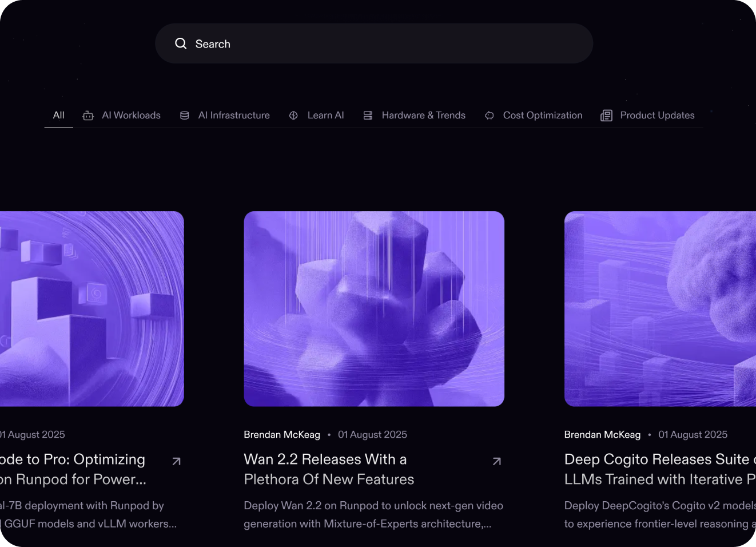Click the arrow icon on the Optimizing Runpod card
756x547 pixels.
tap(176, 461)
